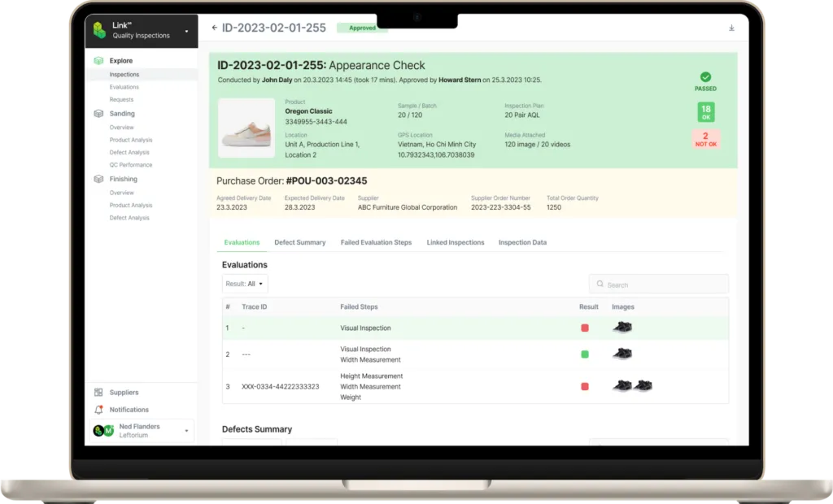The image size is (833, 504).
Task: Click the Failed Steps column header
Action: coord(359,307)
